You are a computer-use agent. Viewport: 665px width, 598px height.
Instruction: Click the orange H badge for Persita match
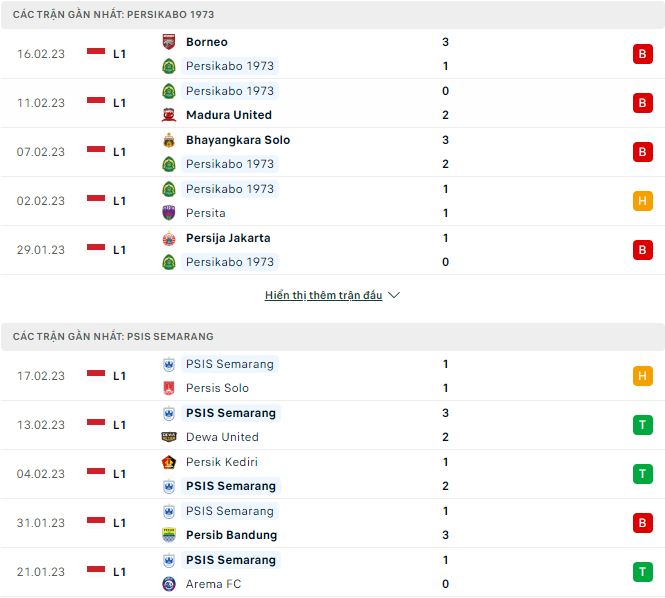[x=642, y=201]
